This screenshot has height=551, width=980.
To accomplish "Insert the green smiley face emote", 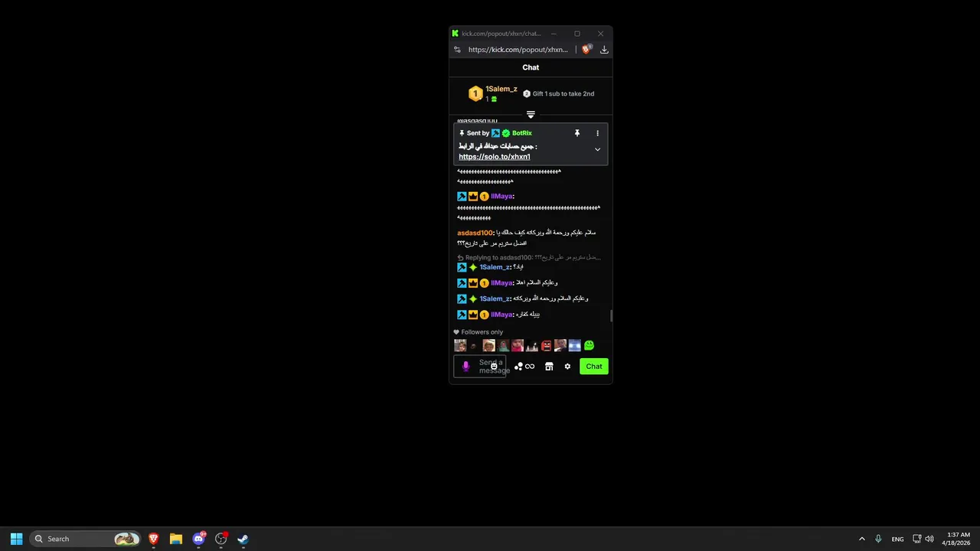I will (589, 346).
